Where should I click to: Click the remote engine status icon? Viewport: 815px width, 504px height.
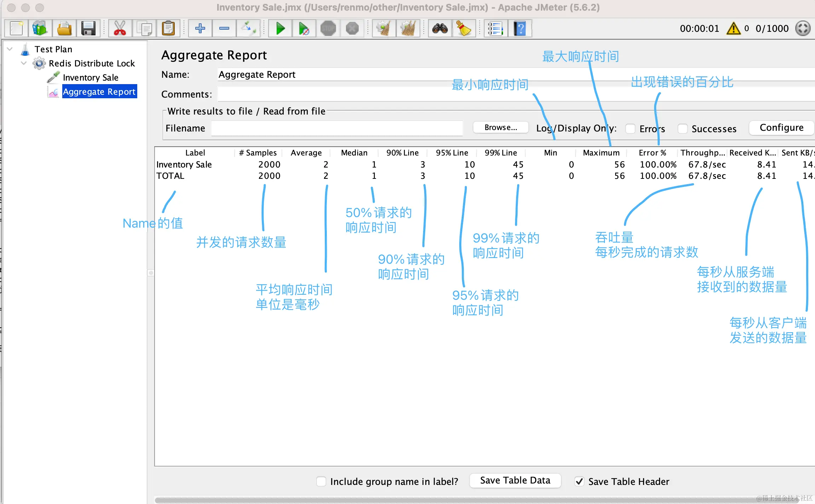(803, 28)
